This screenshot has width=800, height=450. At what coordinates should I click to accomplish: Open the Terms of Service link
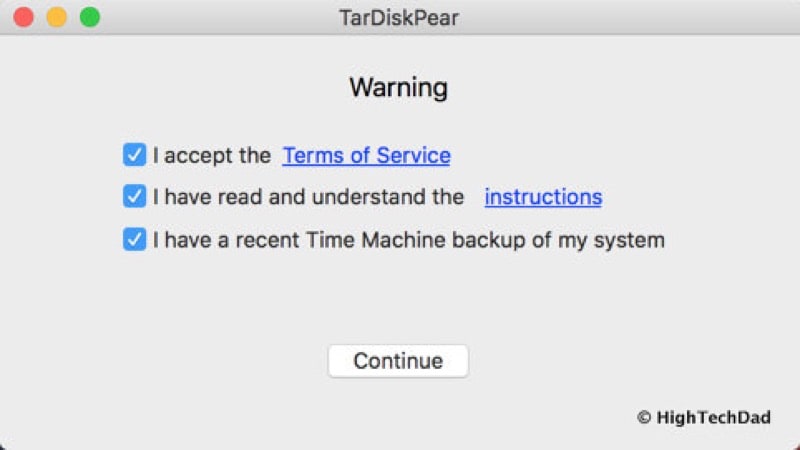366,156
